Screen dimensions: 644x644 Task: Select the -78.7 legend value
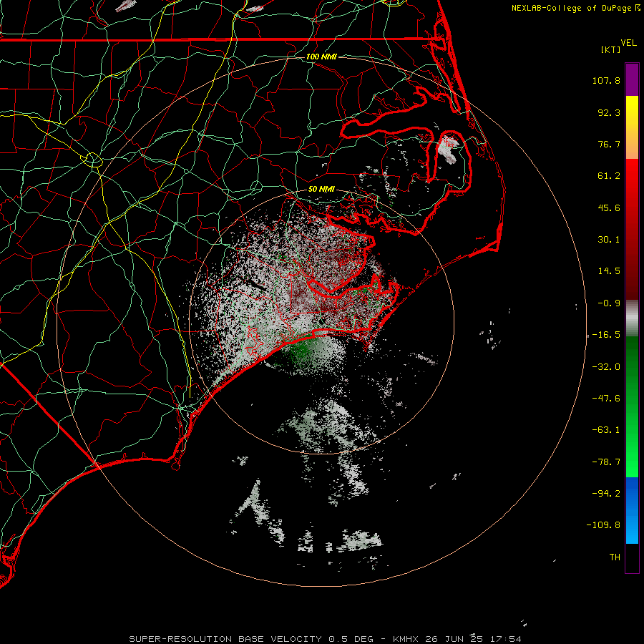(x=606, y=462)
